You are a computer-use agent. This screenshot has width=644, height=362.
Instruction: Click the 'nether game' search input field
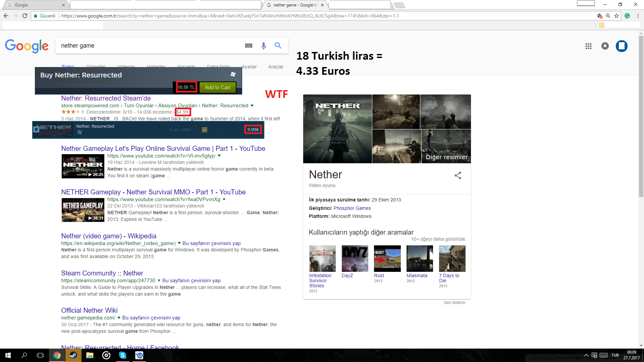point(149,46)
